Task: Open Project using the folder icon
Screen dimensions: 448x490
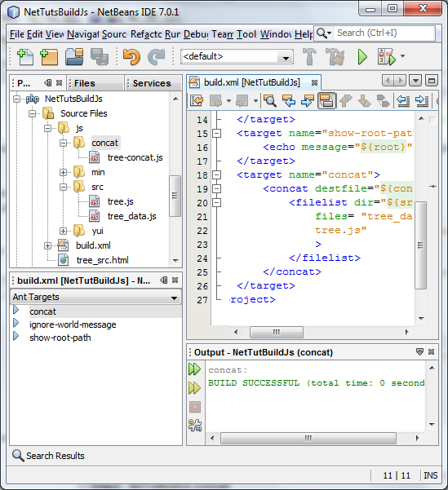Action: pyautogui.click(x=74, y=57)
